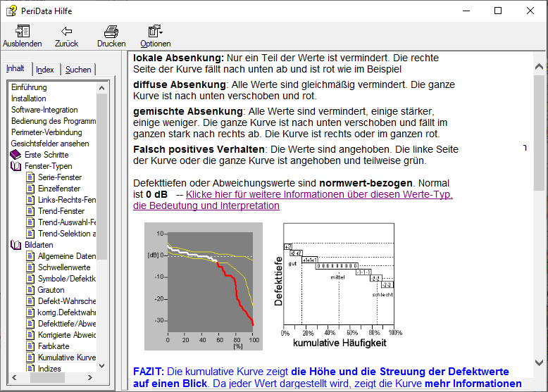Open Bedienung des Programms topic

click(x=54, y=121)
